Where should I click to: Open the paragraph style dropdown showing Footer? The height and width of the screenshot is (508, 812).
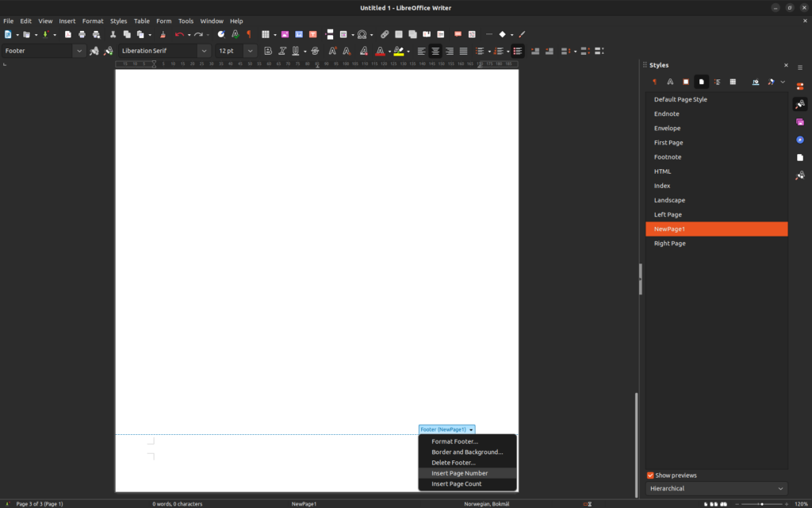(79, 51)
